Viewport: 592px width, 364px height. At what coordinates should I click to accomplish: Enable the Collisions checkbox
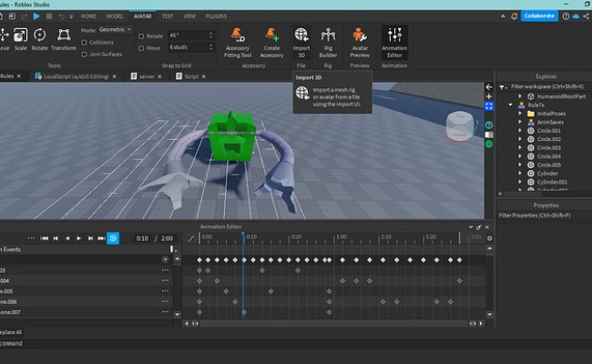[x=84, y=42]
